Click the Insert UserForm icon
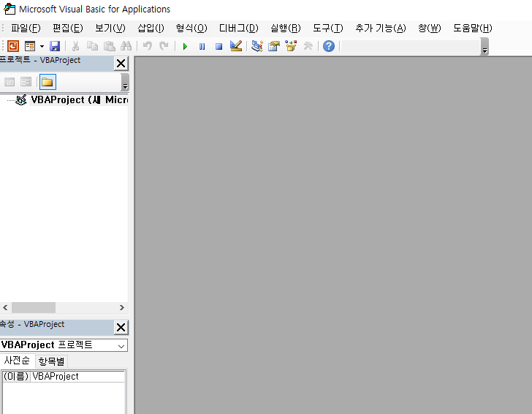This screenshot has height=414, width=532. coord(30,46)
